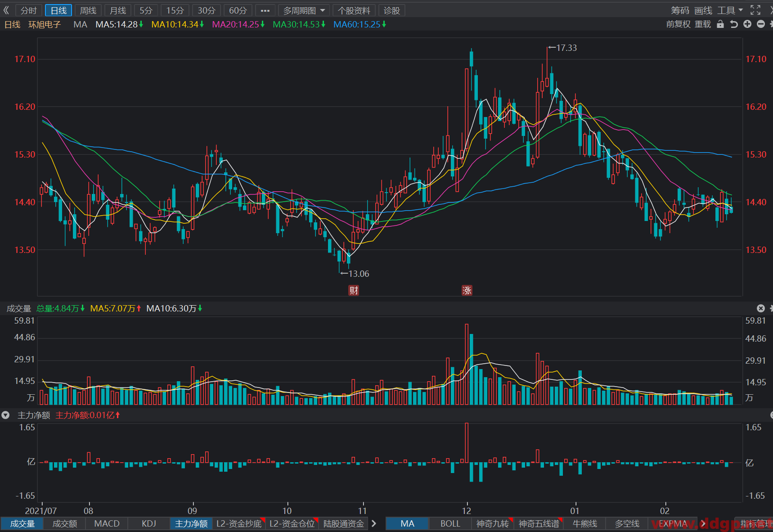Click the undo arrow icon

point(734,24)
